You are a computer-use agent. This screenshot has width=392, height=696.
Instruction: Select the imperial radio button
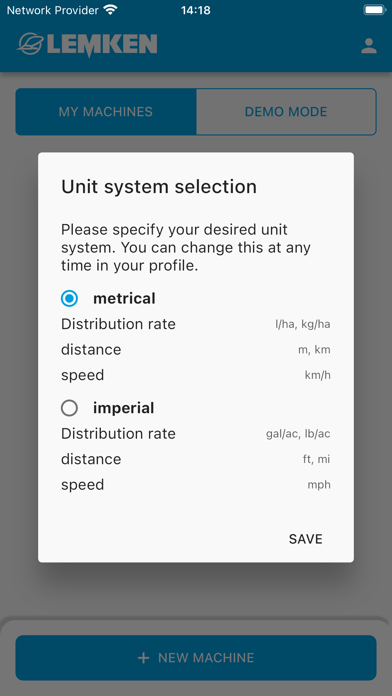[69, 408]
